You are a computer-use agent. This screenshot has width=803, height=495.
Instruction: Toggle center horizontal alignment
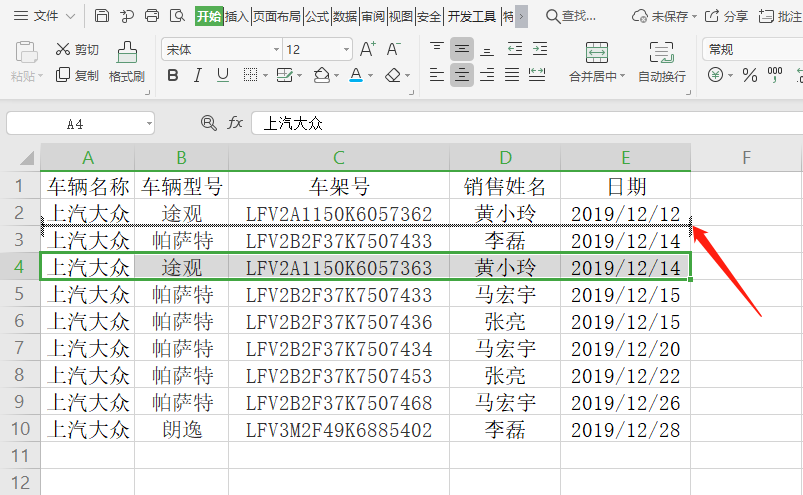point(461,75)
